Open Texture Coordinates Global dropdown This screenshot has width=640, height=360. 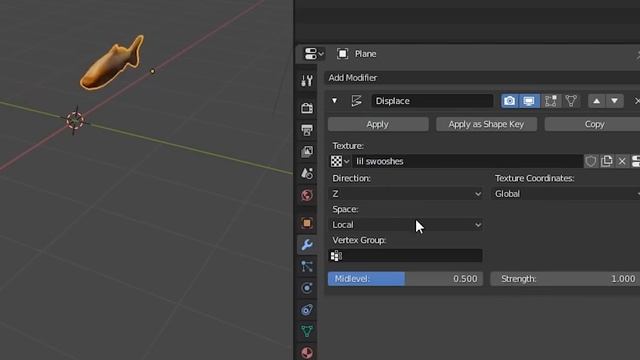tap(565, 194)
